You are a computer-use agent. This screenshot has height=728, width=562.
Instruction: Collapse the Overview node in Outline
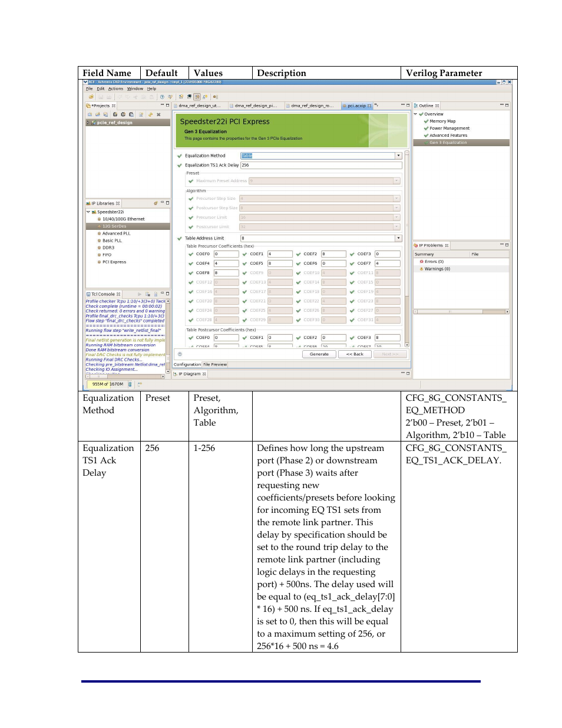point(415,114)
